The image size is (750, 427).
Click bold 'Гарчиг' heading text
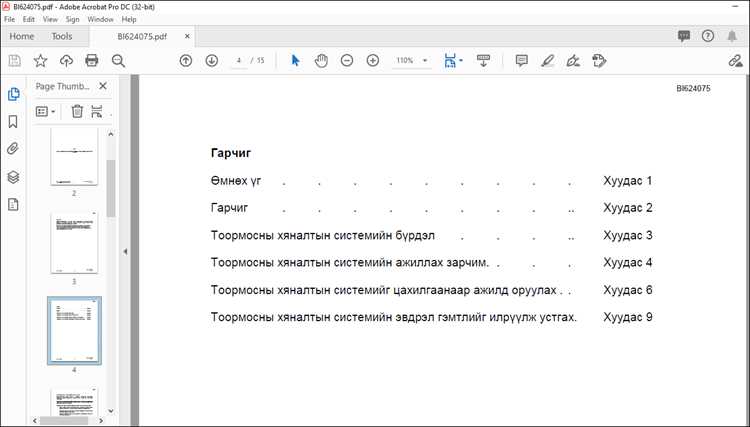(231, 153)
